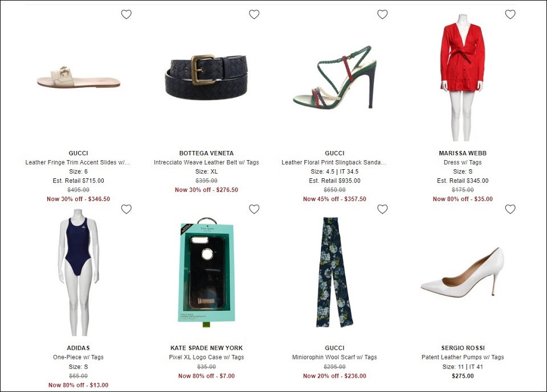
Task: Open the navy swimsuit product photo
Action: [79, 272]
